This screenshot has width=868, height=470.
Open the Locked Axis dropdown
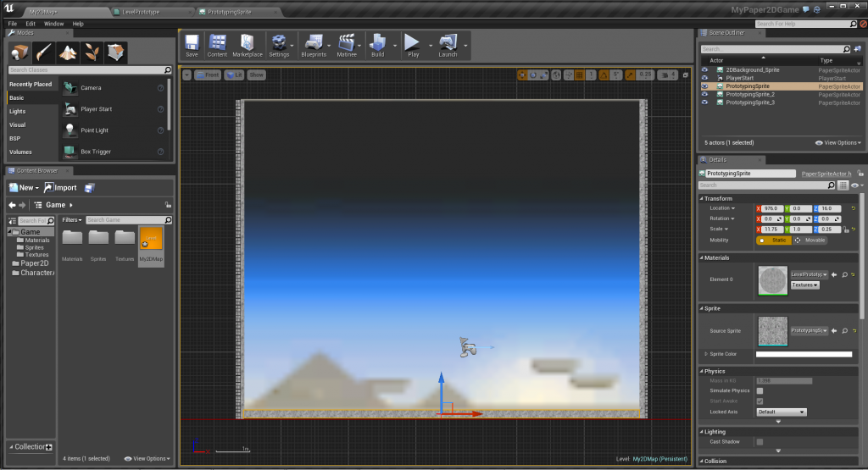click(781, 412)
